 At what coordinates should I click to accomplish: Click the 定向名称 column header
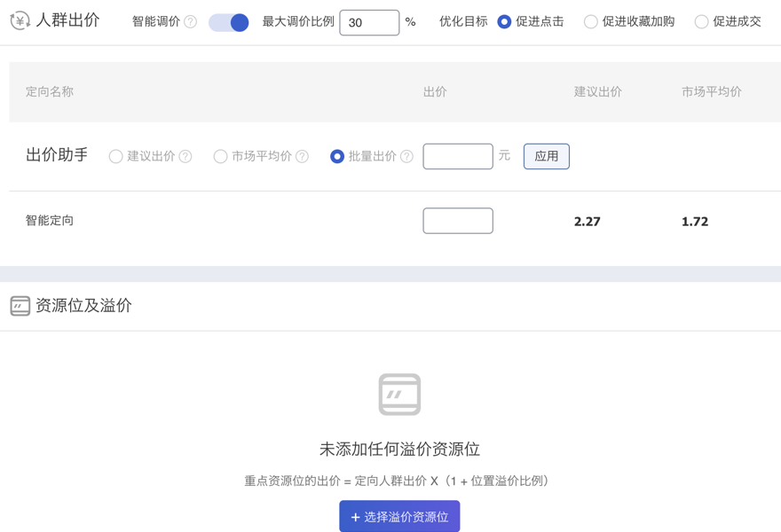(50, 91)
